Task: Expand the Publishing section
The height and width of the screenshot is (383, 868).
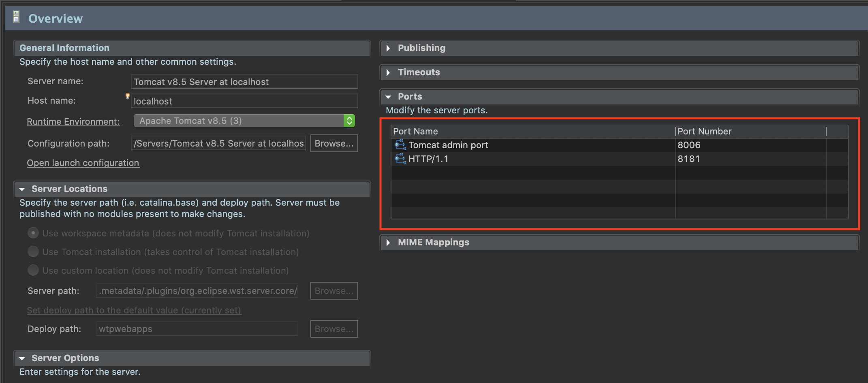Action: [388, 48]
